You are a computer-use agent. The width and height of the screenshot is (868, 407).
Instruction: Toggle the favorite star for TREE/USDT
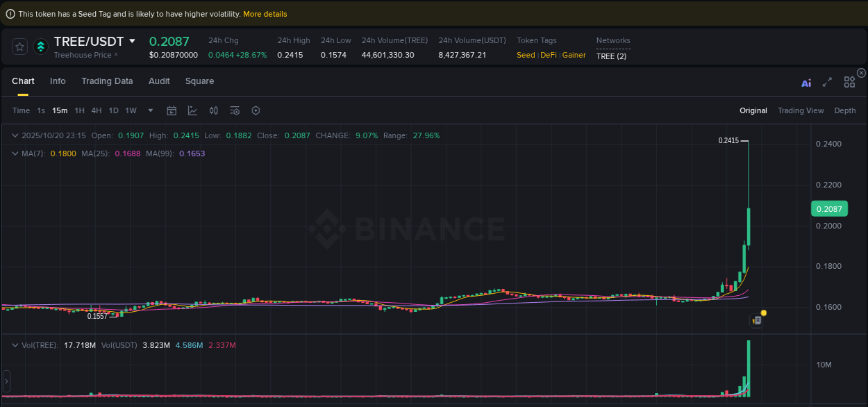tap(19, 47)
